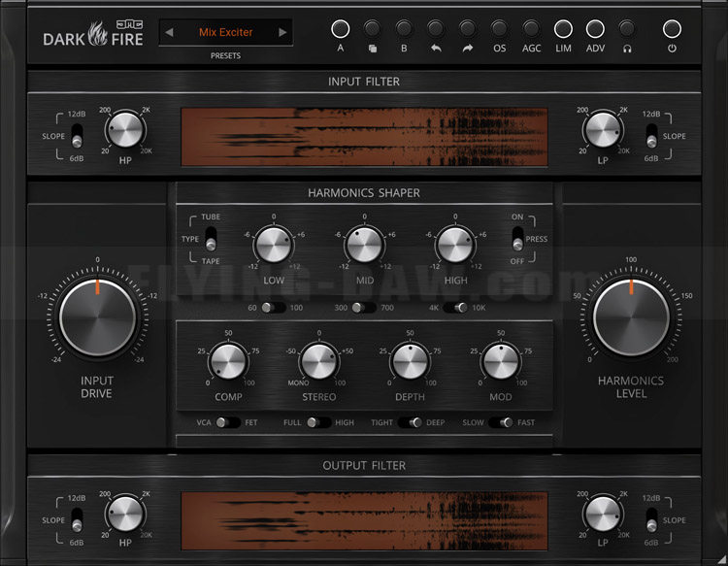This screenshot has width=728, height=566.
Task: Toggle the plugin power bypass button
Action: (x=672, y=29)
